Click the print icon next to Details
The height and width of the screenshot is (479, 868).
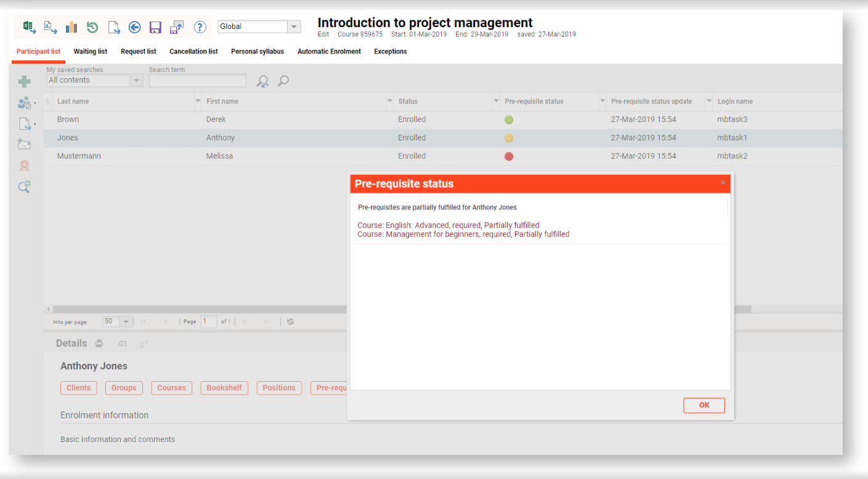click(x=99, y=344)
